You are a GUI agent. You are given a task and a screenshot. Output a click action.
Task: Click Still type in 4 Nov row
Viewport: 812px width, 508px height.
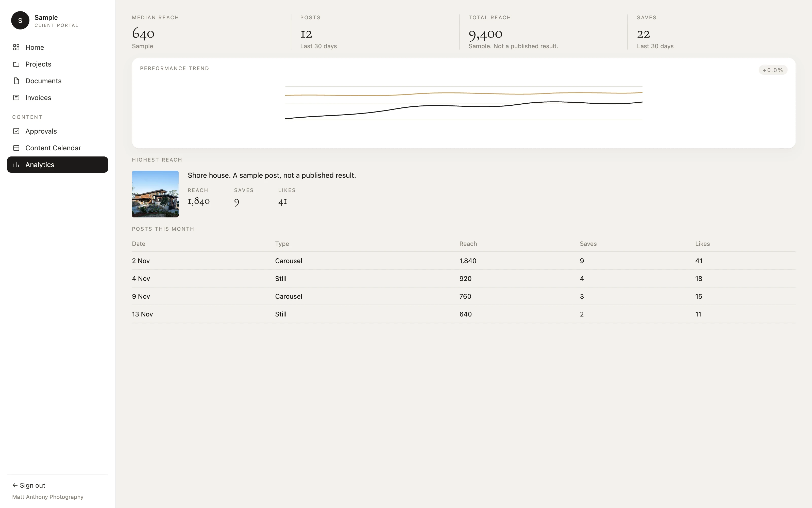pos(281,279)
